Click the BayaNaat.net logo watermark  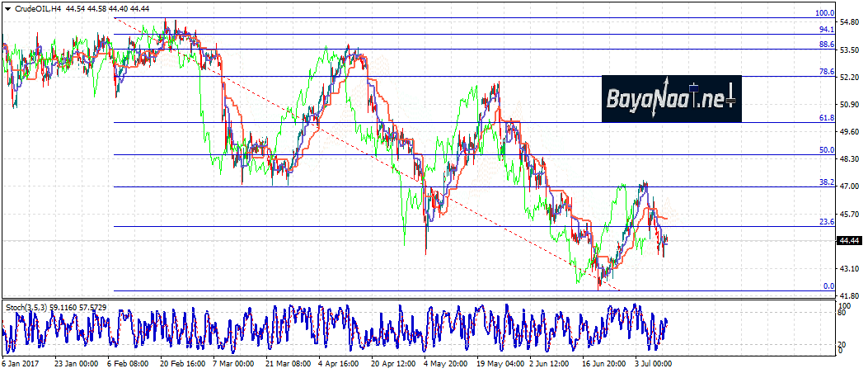click(x=671, y=99)
